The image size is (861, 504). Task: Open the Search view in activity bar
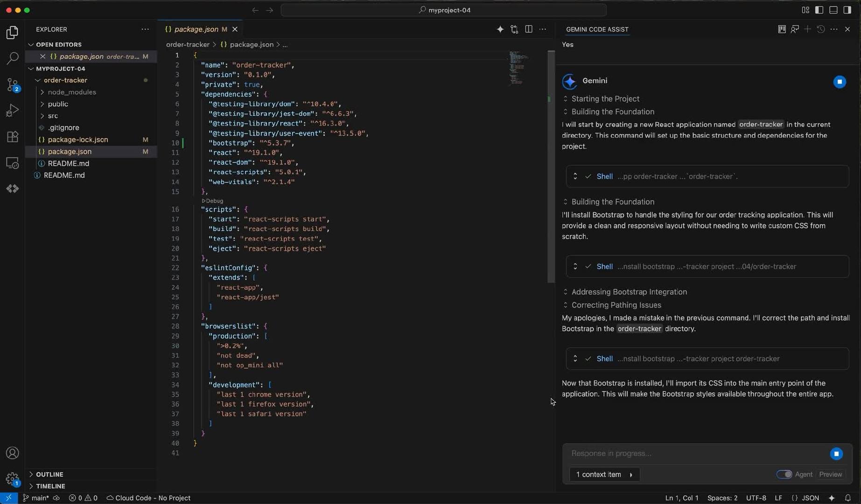coord(13,58)
